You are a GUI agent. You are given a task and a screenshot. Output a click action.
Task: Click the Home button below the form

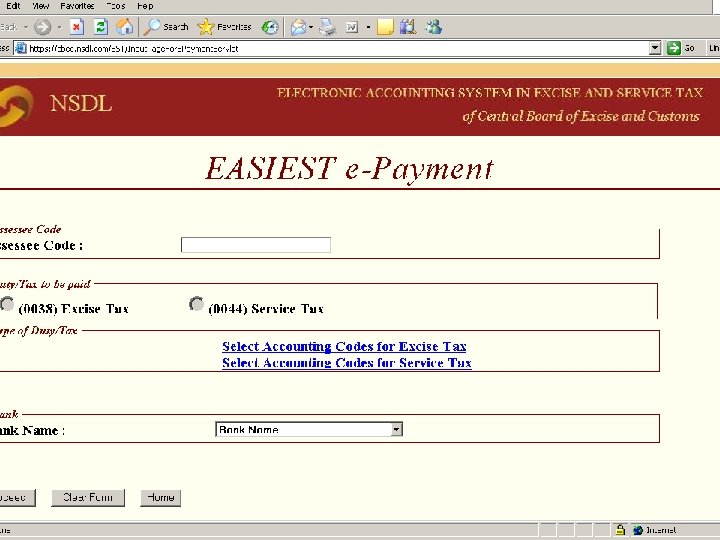(161, 498)
